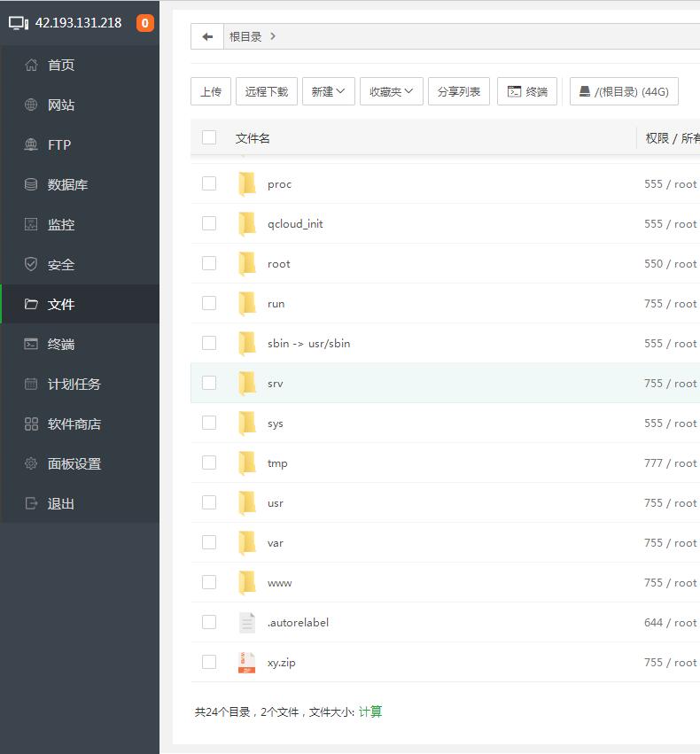Open the 终端 terminal toolbar button

click(x=527, y=91)
